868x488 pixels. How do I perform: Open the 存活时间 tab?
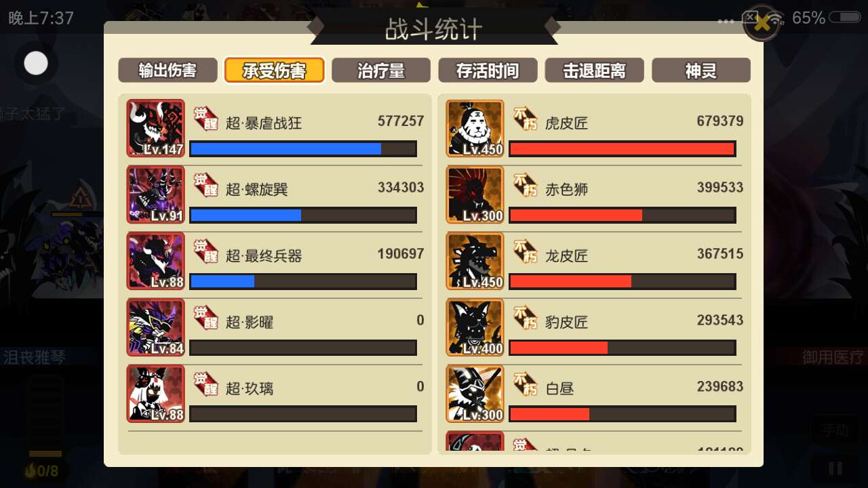click(488, 70)
